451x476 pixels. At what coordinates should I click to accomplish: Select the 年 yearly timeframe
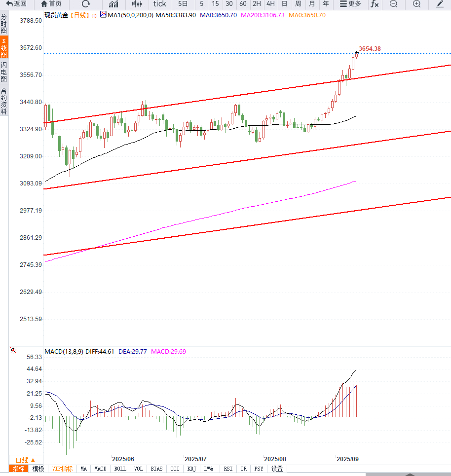click(326, 4)
